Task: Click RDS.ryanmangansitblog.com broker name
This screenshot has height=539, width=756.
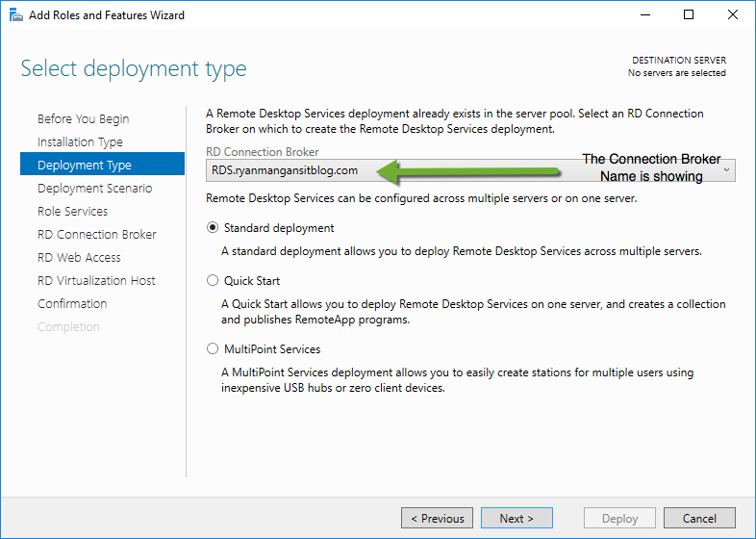Action: 285,170
